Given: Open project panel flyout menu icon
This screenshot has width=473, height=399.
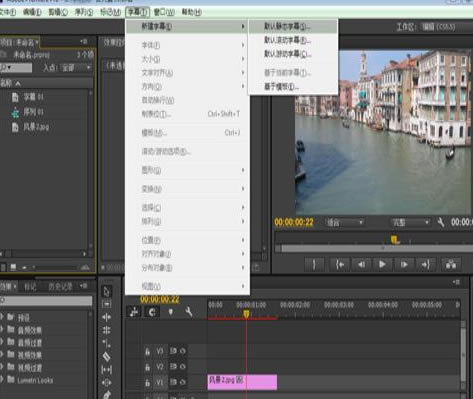Looking at the screenshot, I should click(x=83, y=41).
